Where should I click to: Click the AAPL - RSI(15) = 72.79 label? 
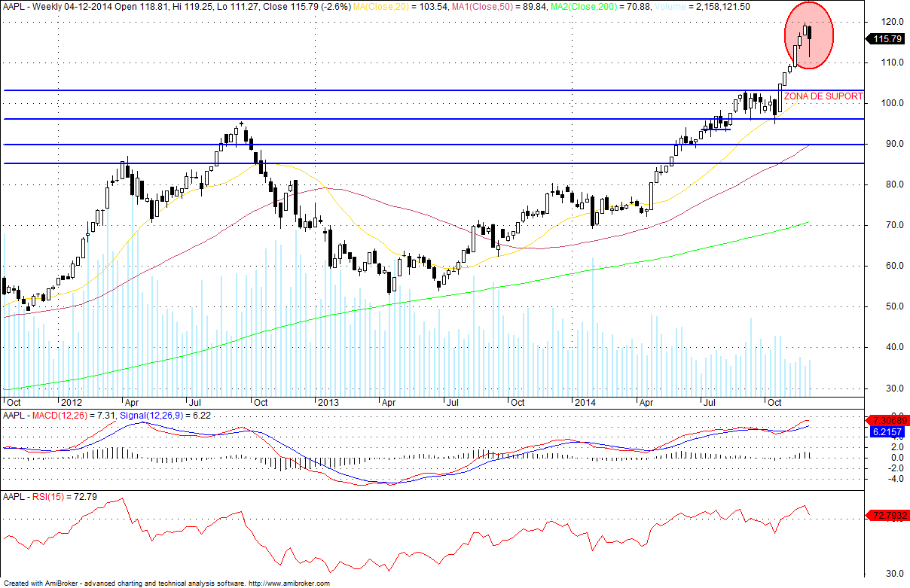click(x=51, y=498)
